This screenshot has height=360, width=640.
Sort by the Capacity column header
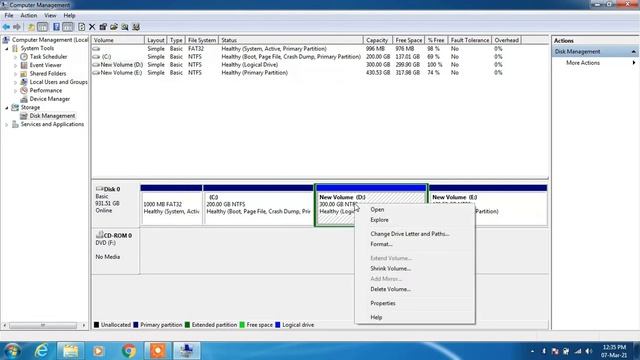pos(378,40)
